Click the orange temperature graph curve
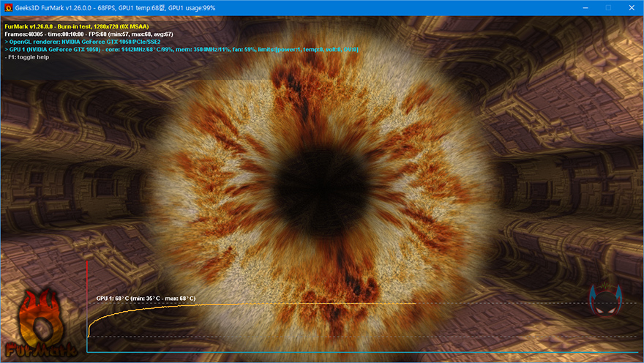Screen dimensions: 644x363 (251, 304)
